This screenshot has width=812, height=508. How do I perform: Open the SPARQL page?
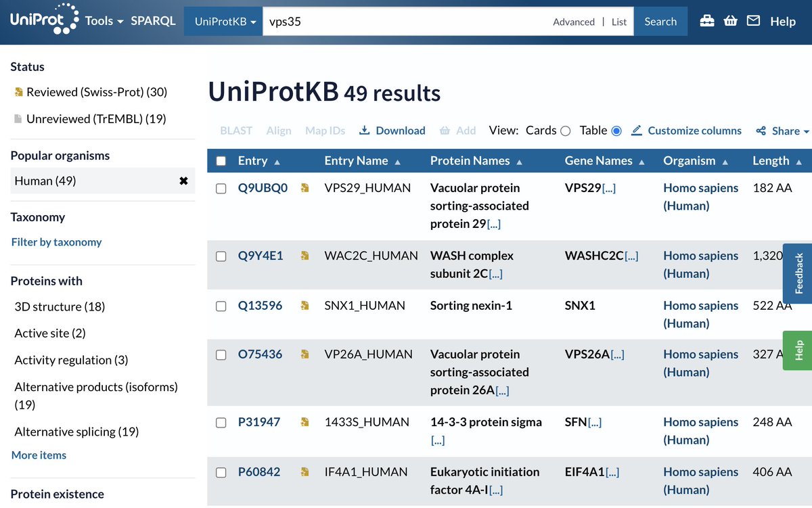153,21
